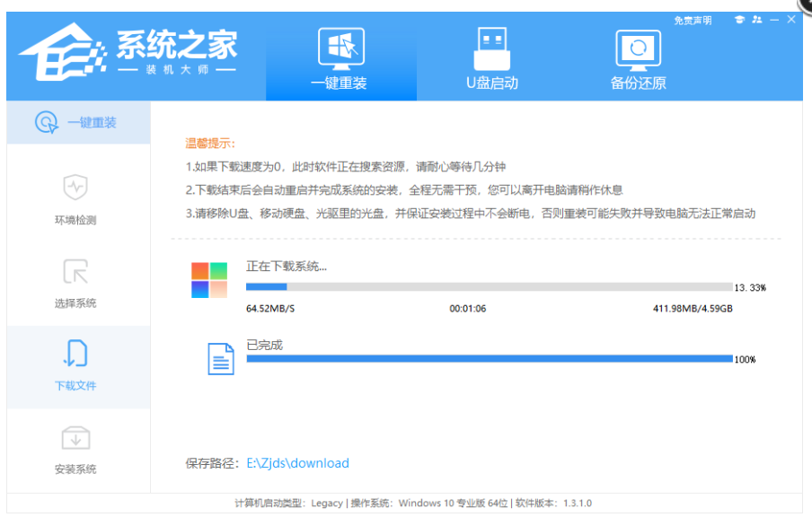
Task: Click the customer service people icon
Action: pos(756,20)
